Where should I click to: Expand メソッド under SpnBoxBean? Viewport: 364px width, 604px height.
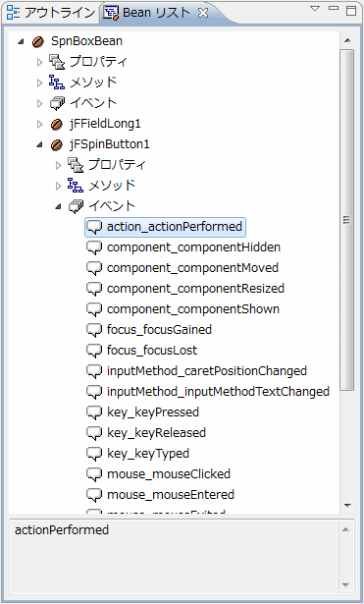39,82
